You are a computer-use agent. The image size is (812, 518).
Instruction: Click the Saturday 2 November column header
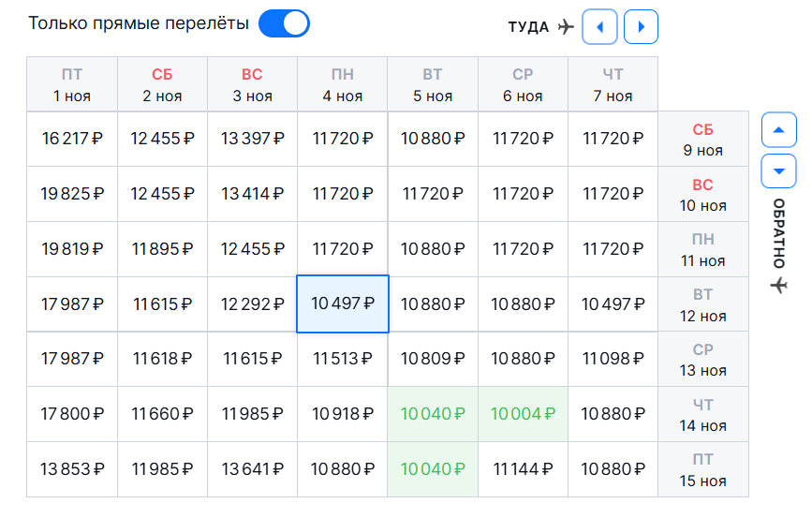pyautogui.click(x=162, y=84)
